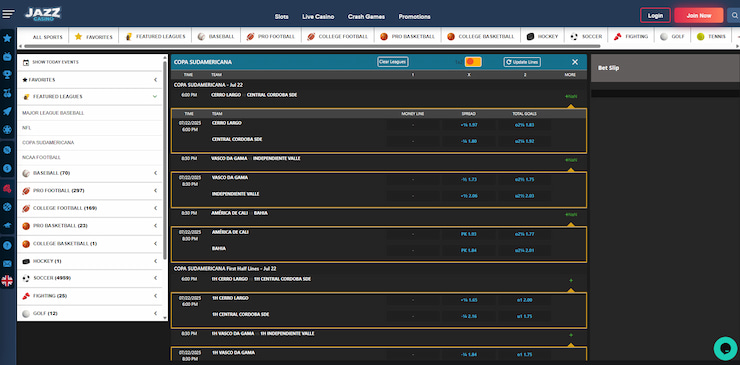Expand the Golf (12) chevron
The width and height of the screenshot is (740, 365).
[x=155, y=314]
